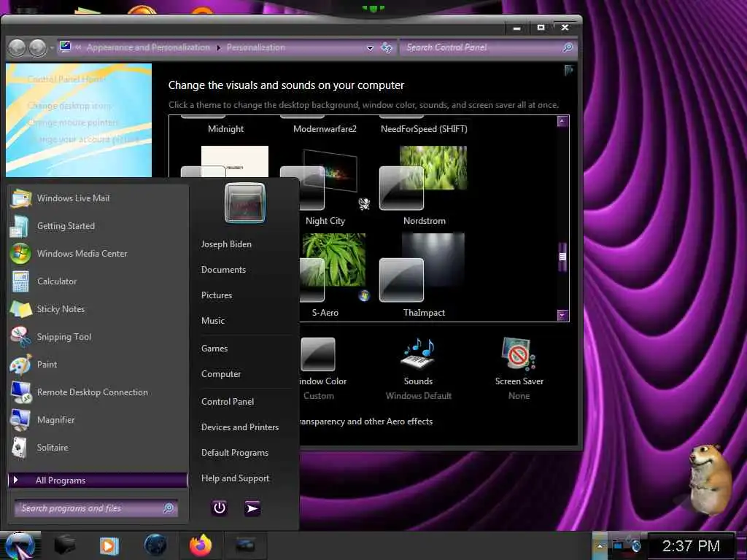Open Music from Start menu
The image size is (747, 560).
(x=213, y=321)
